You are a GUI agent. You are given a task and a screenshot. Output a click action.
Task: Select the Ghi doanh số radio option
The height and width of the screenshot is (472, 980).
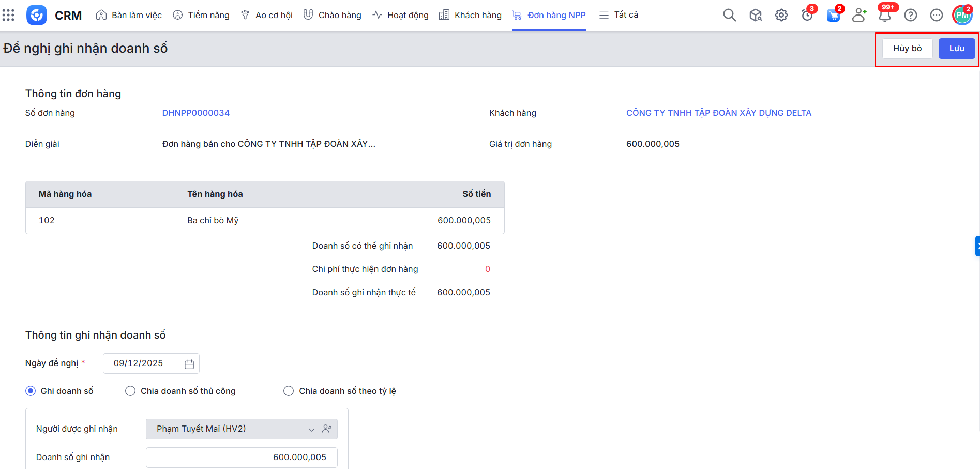(31, 391)
